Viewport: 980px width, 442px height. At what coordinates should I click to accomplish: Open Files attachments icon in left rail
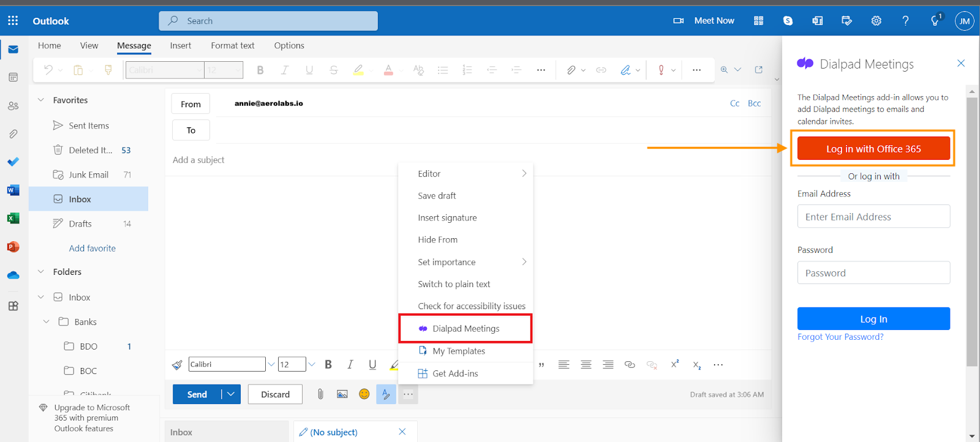13,133
